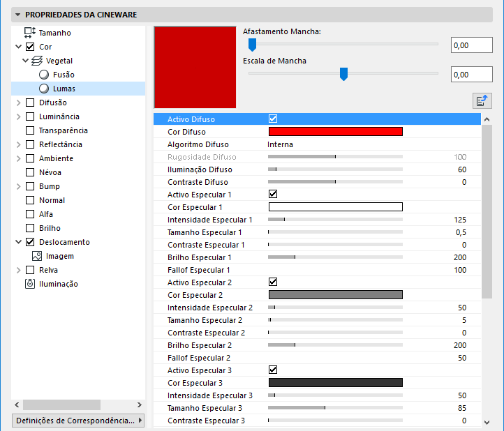Image resolution: width=504 pixels, height=431 pixels.
Task: Click the Intensidade Especular 1 slider bar
Action: pos(335,220)
